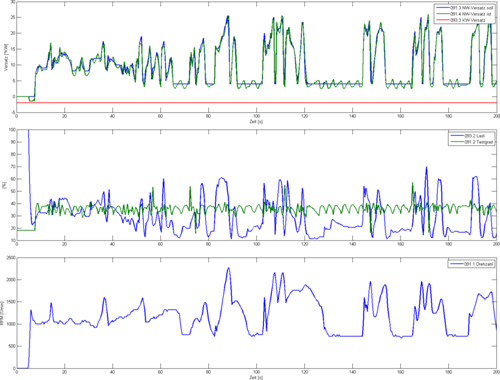Click the bottom plot 'Zeit [s]' axis label
The image size is (500, 380).
tap(256, 377)
